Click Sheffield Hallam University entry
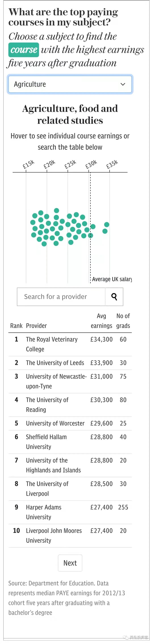 tap(46, 442)
